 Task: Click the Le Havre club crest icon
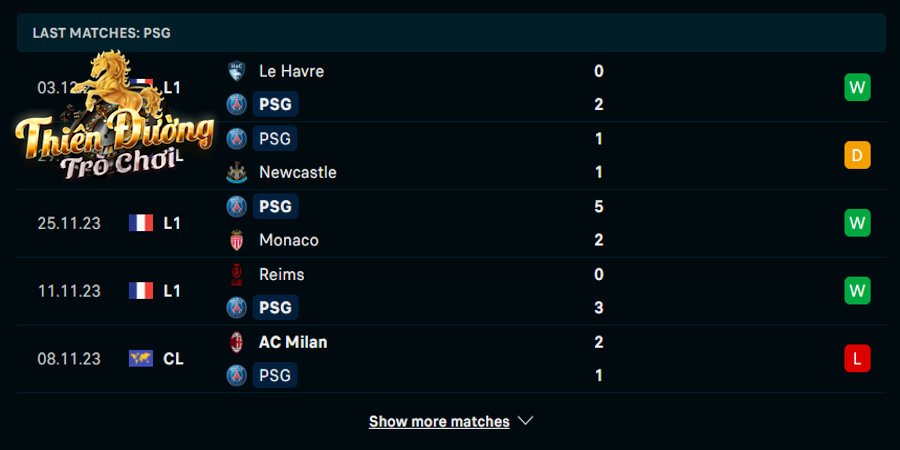(x=236, y=71)
